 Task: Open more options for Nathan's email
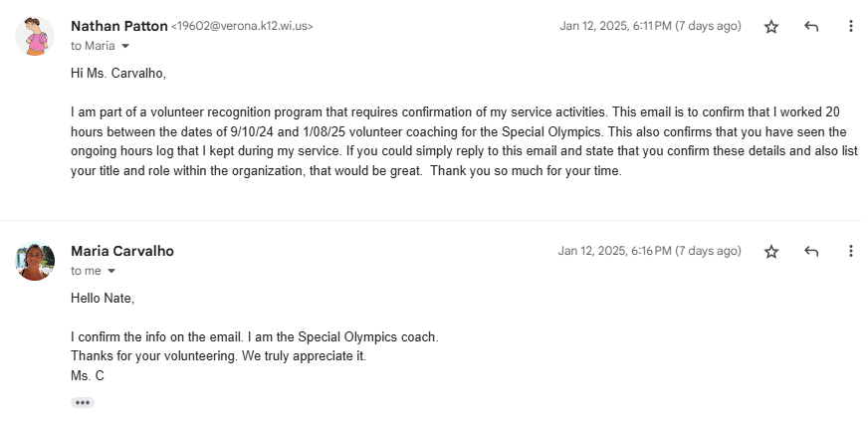[x=850, y=27]
